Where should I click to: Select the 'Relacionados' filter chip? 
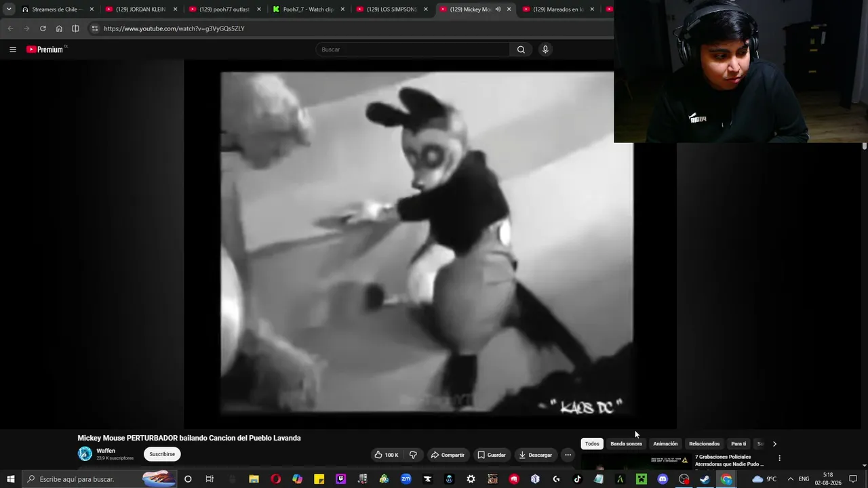(704, 444)
